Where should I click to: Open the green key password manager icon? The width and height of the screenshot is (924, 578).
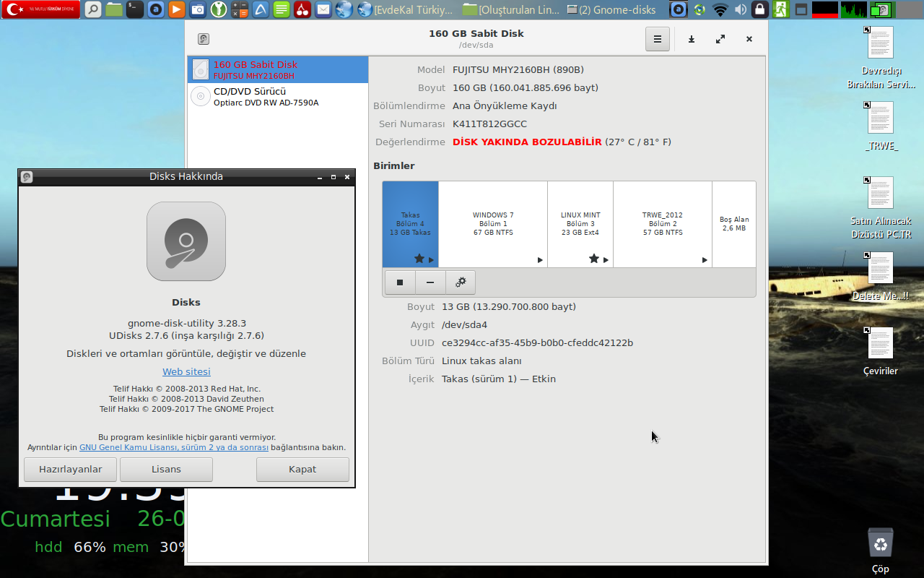point(218,9)
